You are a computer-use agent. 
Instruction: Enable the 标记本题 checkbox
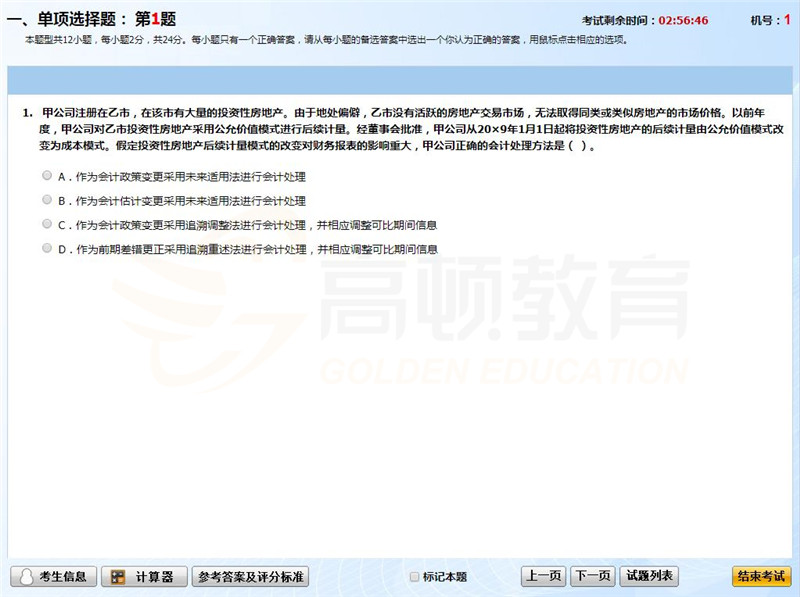click(x=415, y=577)
